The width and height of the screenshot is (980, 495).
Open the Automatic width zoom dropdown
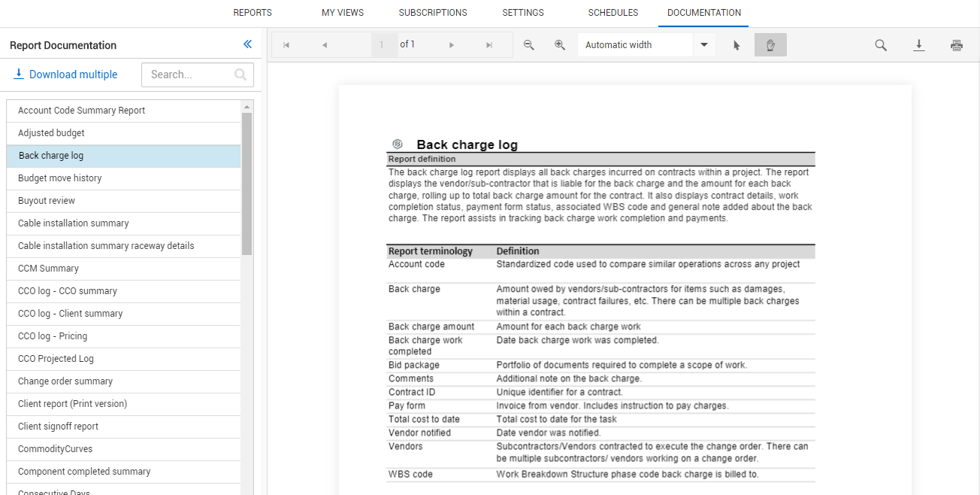pos(703,44)
